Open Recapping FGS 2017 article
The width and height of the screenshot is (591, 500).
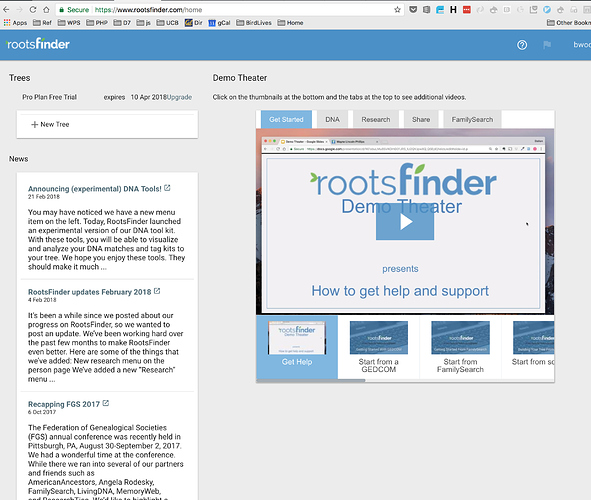[64, 404]
